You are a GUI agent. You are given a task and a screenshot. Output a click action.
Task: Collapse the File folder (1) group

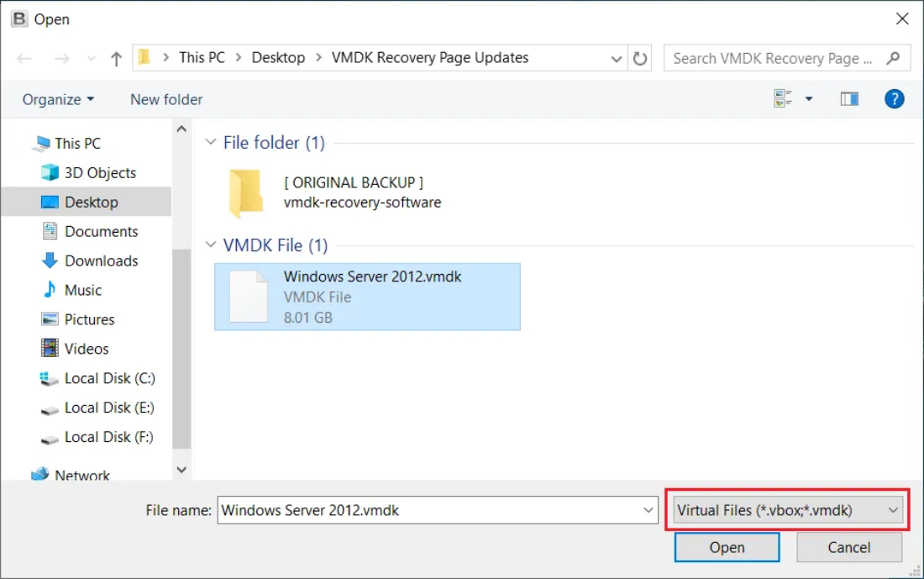(x=211, y=142)
